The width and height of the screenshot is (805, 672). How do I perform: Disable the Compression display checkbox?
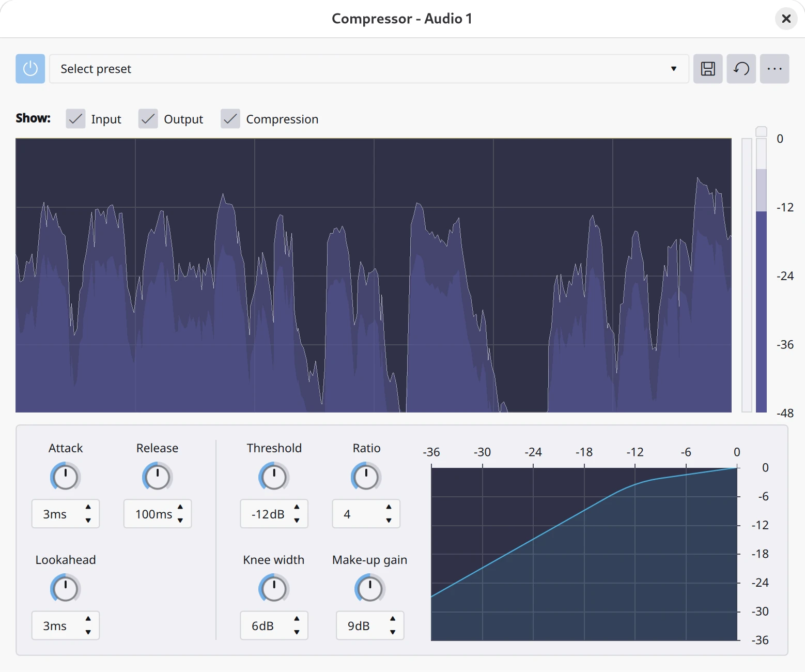pos(230,119)
